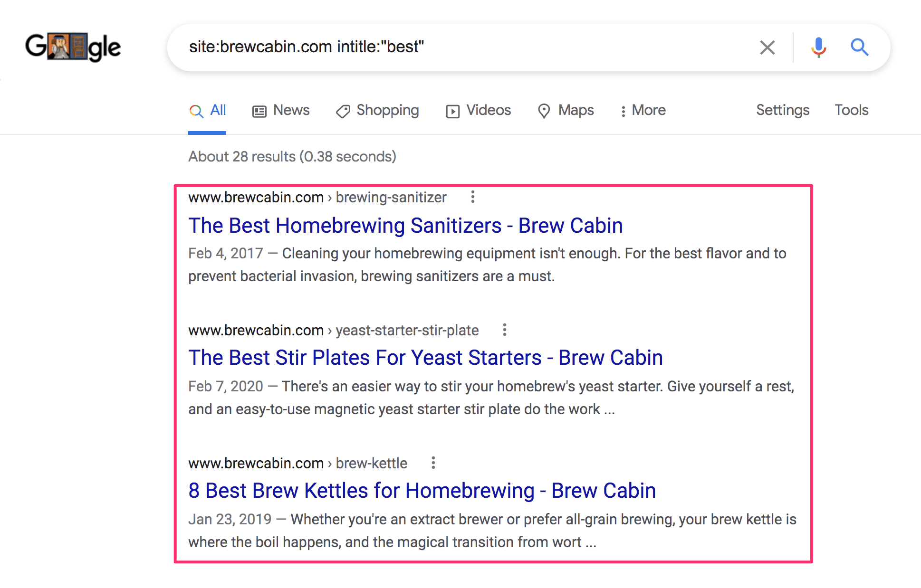Open The Best Stir Plates For Yeast Starters

coord(425,358)
